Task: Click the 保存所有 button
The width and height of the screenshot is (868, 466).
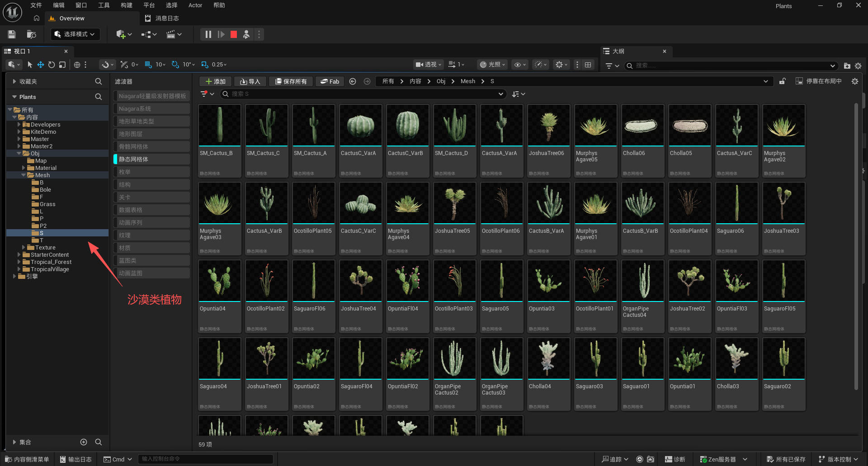Action: tap(291, 81)
